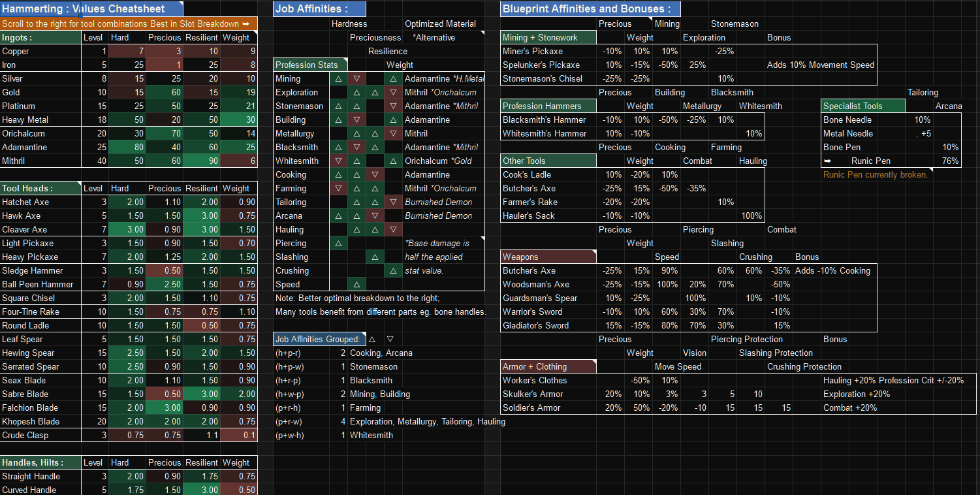980x495 pixels.
Task: Select Blueprint Affinities and Bonuses header
Action: pyautogui.click(x=590, y=9)
